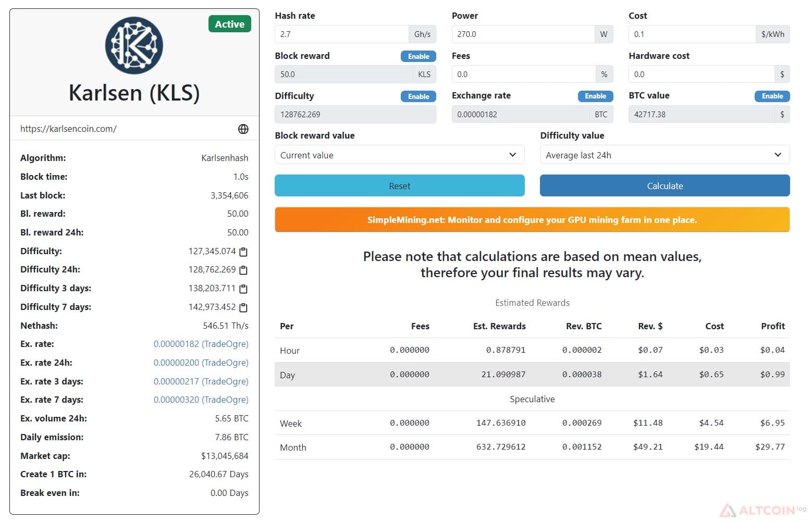Select the Day rewards row

pos(532,375)
